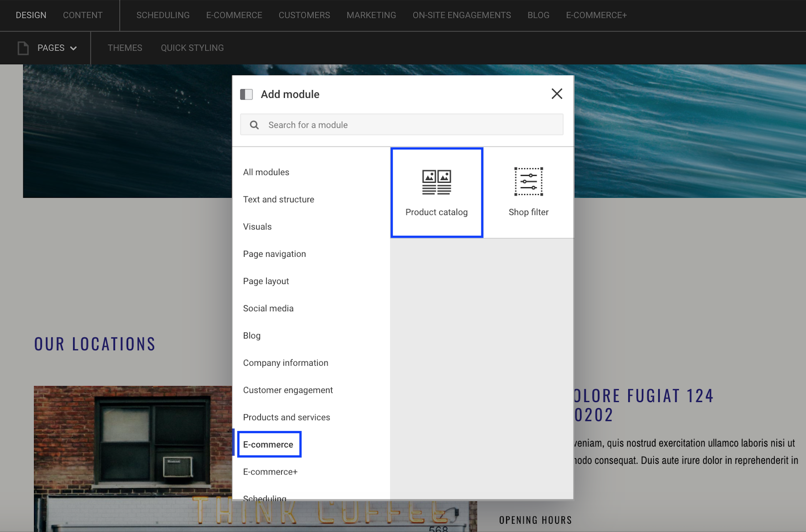Select the Visuals category
806x532 pixels.
[257, 227]
